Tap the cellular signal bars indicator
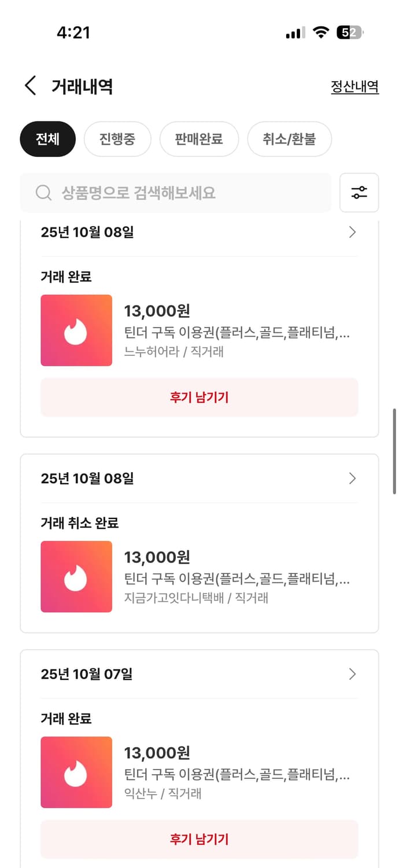Viewport: 399px width, 868px height. [x=294, y=33]
